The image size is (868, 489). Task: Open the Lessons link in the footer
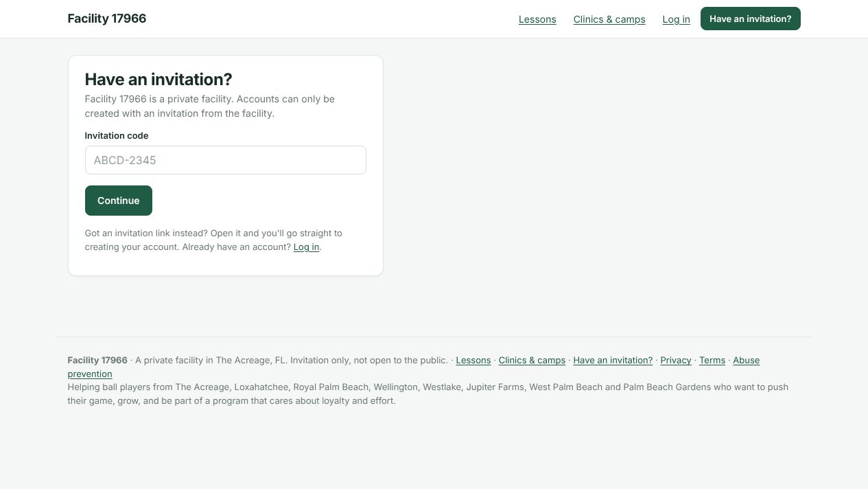[473, 360]
